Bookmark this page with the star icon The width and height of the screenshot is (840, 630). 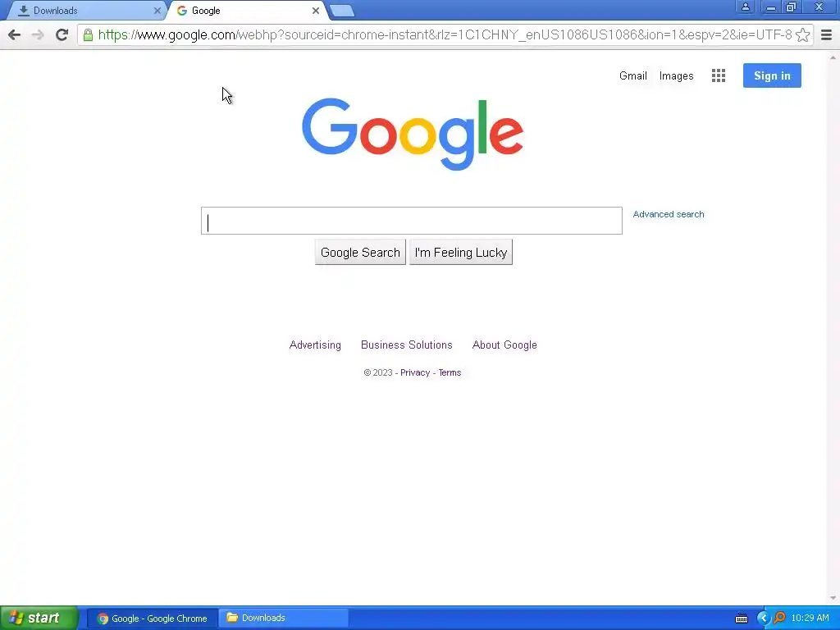(802, 34)
